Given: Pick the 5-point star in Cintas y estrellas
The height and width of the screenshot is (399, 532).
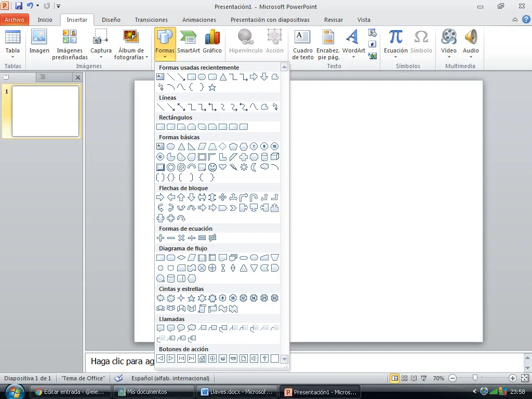Looking at the screenshot, I should 192,298.
